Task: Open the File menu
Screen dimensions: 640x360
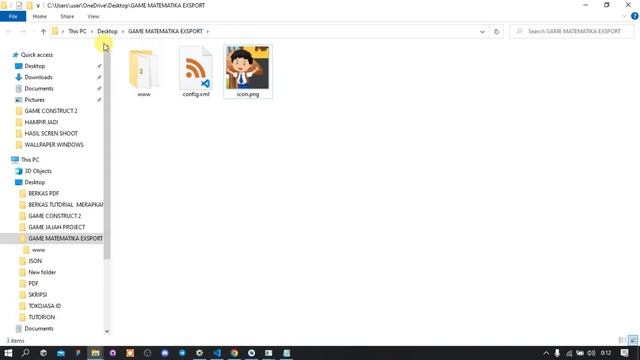Action: point(13,16)
